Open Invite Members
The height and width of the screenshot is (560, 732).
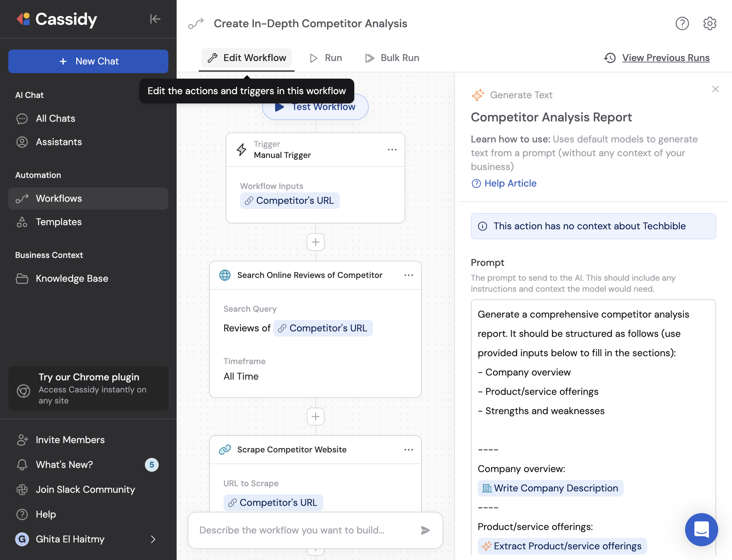pos(88,440)
